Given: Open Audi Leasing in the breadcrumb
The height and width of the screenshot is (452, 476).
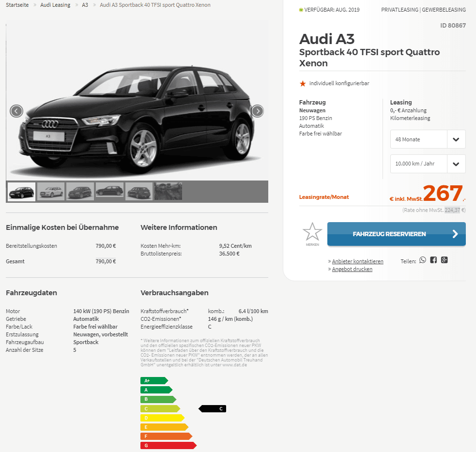Looking at the screenshot, I should [55, 5].
